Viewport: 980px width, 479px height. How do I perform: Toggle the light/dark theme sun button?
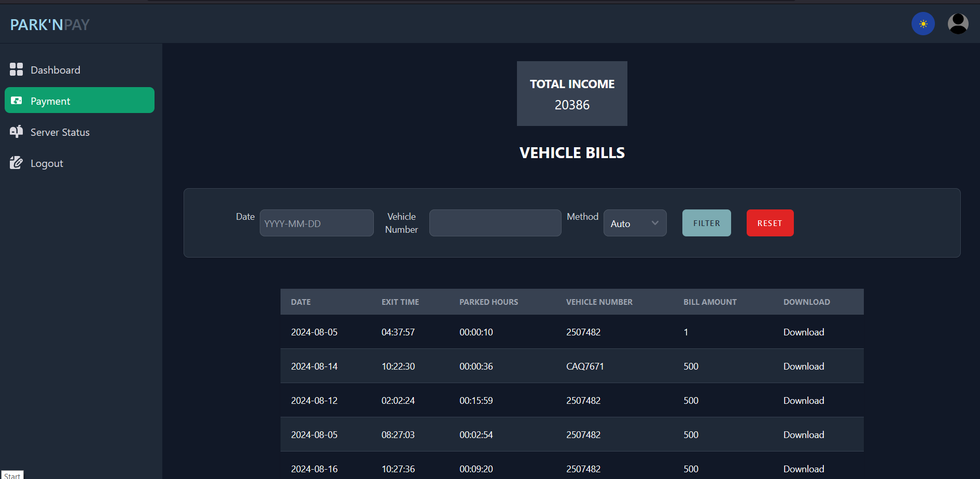pos(923,24)
